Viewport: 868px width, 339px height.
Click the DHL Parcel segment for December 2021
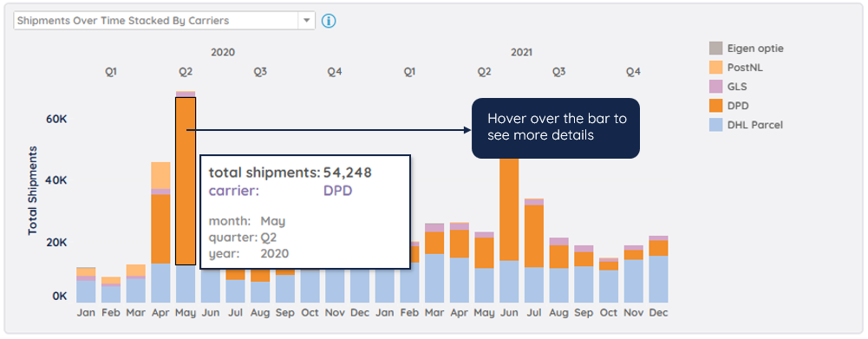click(659, 279)
